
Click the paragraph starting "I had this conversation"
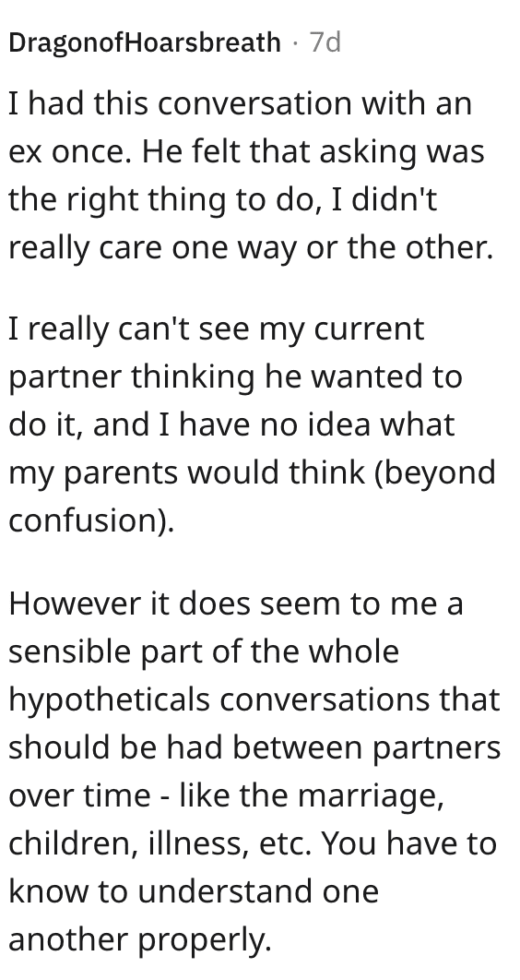coord(251,175)
